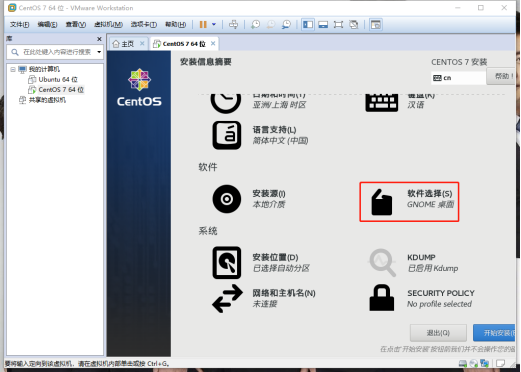The height and width of the screenshot is (372, 521).
Task: Open the power options dropdown arrow beside pause
Action: point(214,24)
